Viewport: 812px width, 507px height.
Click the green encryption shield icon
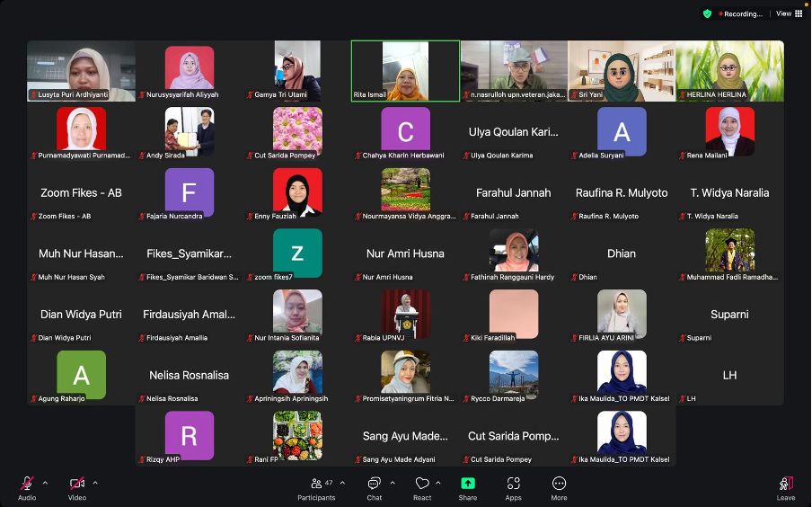[707, 13]
